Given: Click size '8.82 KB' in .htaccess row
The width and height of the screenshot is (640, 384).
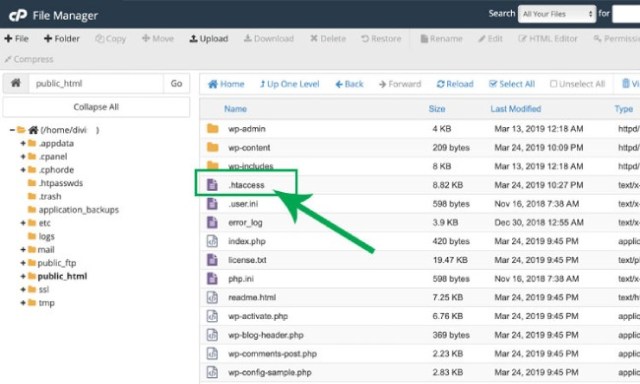Looking at the screenshot, I should click(448, 185).
